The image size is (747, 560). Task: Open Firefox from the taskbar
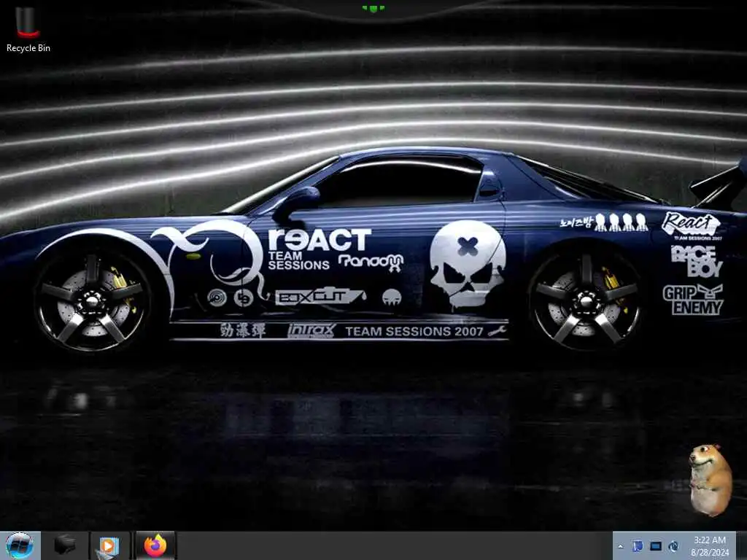click(155, 545)
